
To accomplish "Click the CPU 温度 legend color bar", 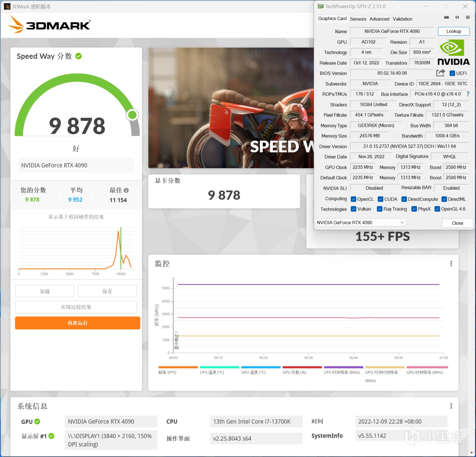I will click(x=220, y=367).
